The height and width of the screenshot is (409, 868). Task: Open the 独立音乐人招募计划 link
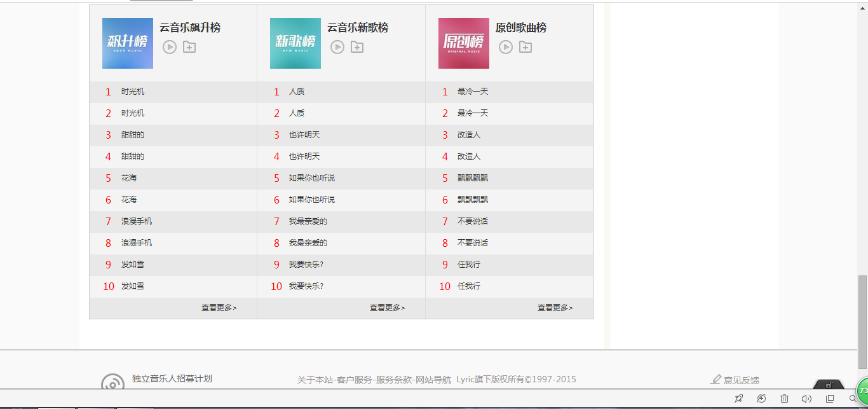(x=172, y=378)
